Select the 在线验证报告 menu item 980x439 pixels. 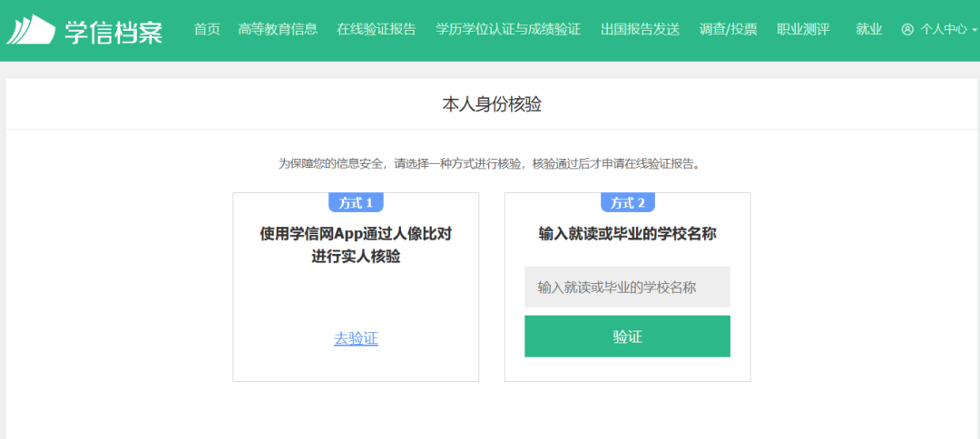(376, 29)
